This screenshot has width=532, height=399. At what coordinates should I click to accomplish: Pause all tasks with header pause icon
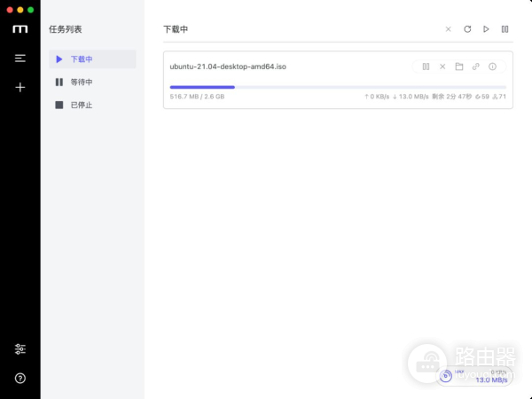[x=505, y=29]
